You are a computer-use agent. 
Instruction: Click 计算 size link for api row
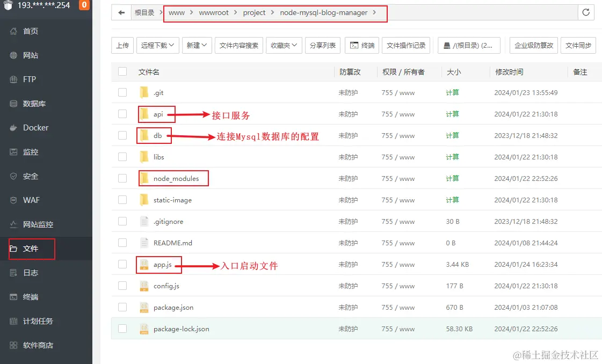(452, 114)
